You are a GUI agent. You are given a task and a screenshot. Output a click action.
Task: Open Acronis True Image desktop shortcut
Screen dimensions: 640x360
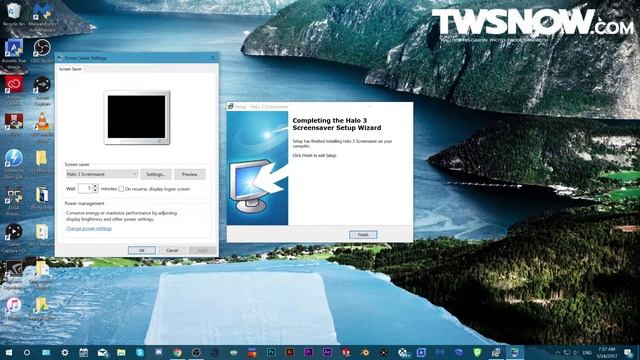coord(13,53)
